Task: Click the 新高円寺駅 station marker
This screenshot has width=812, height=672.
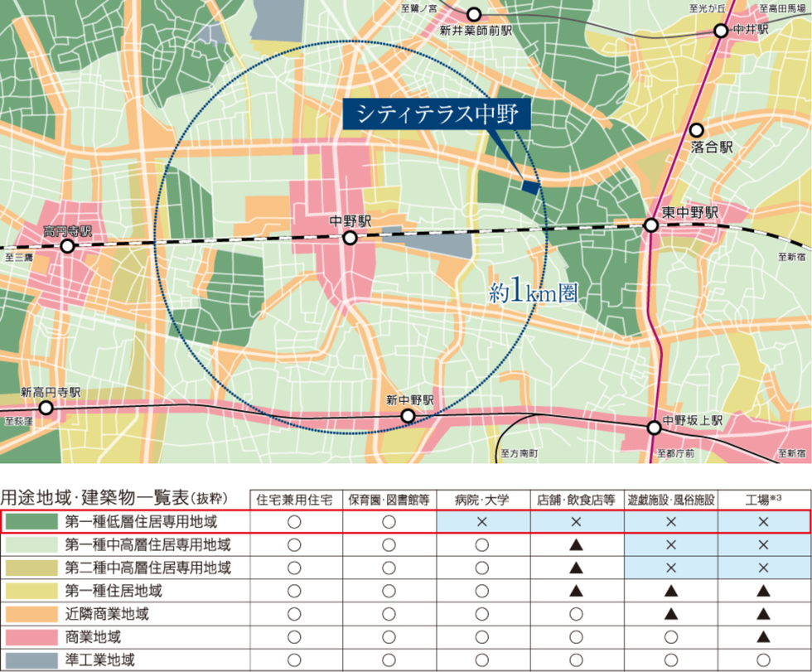Action: pos(46,407)
